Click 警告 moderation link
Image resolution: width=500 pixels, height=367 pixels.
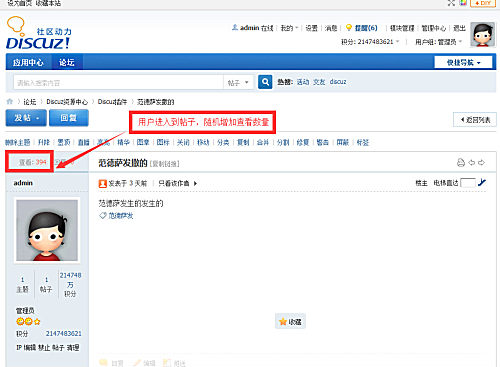click(x=322, y=142)
